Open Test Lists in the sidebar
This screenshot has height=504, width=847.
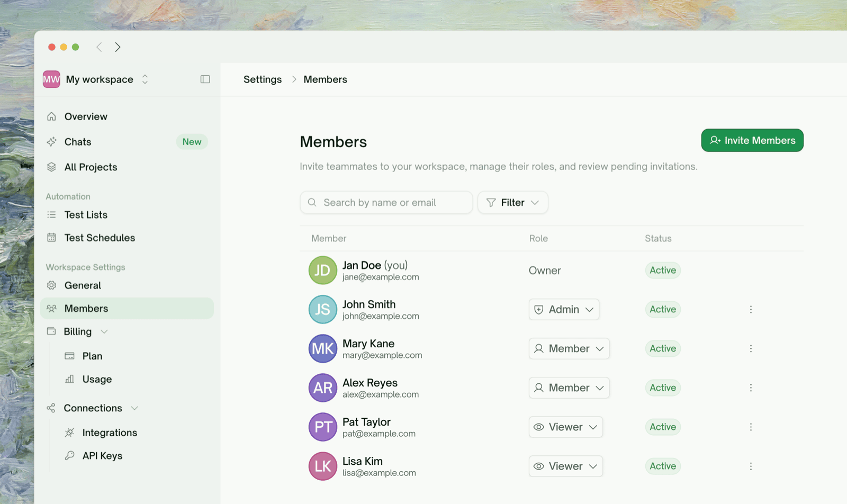click(x=127, y=215)
